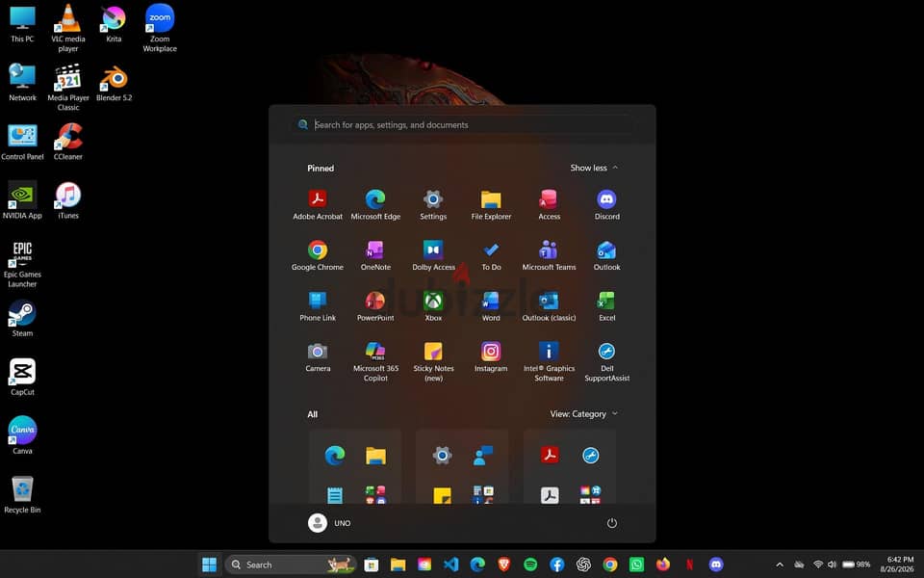
Task: Launch the Xbox app
Action: (433, 306)
